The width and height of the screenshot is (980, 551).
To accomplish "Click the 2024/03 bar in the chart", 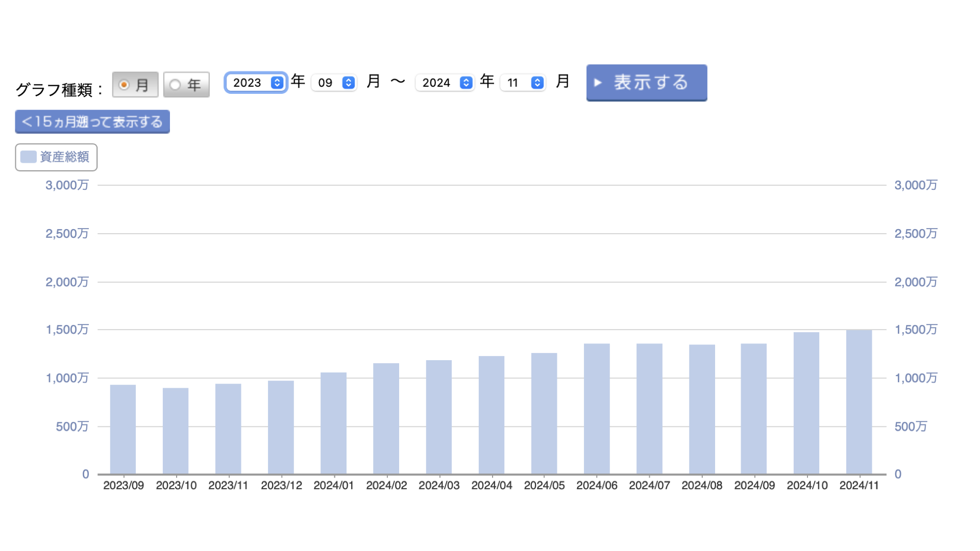I will (439, 417).
